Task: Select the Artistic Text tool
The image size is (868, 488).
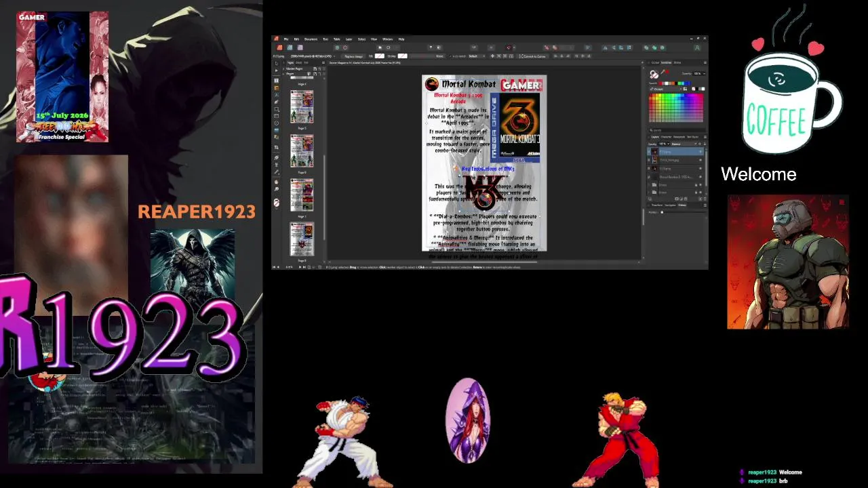Action: (x=276, y=95)
